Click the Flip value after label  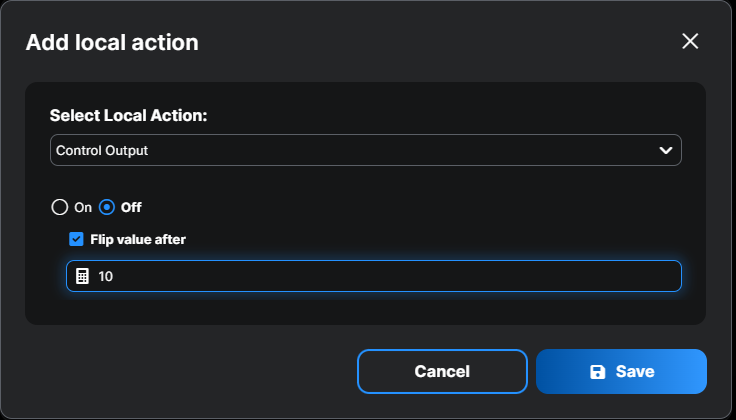138,239
